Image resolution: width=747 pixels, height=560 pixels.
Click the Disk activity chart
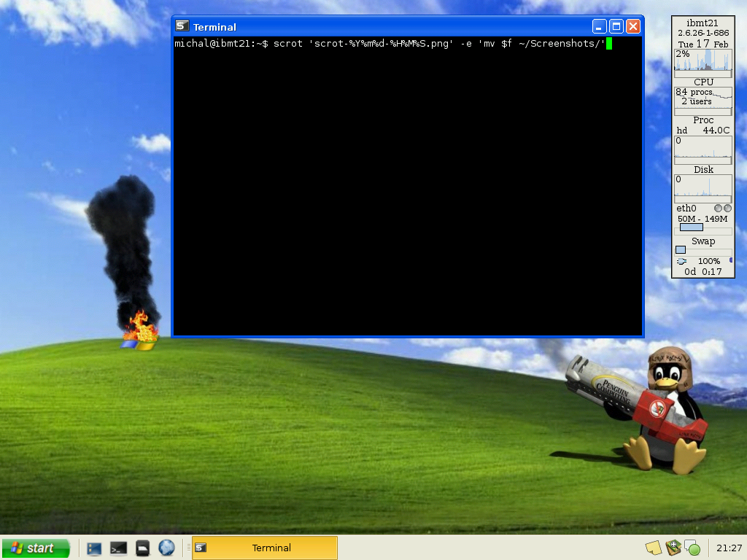tap(703, 147)
